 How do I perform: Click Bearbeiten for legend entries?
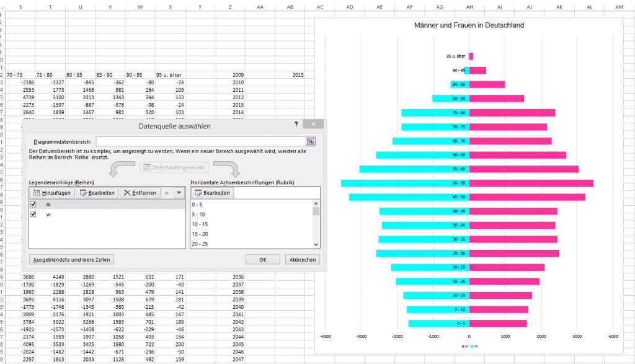pyautogui.click(x=97, y=193)
